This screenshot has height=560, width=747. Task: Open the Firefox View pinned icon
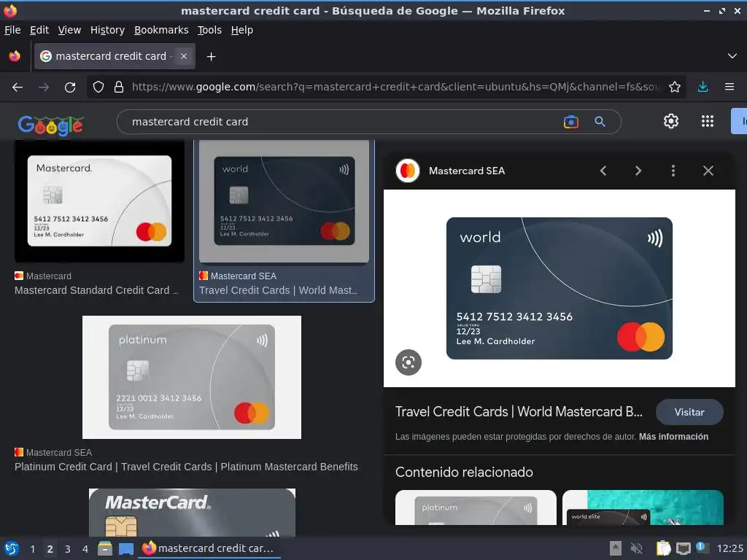coord(15,56)
